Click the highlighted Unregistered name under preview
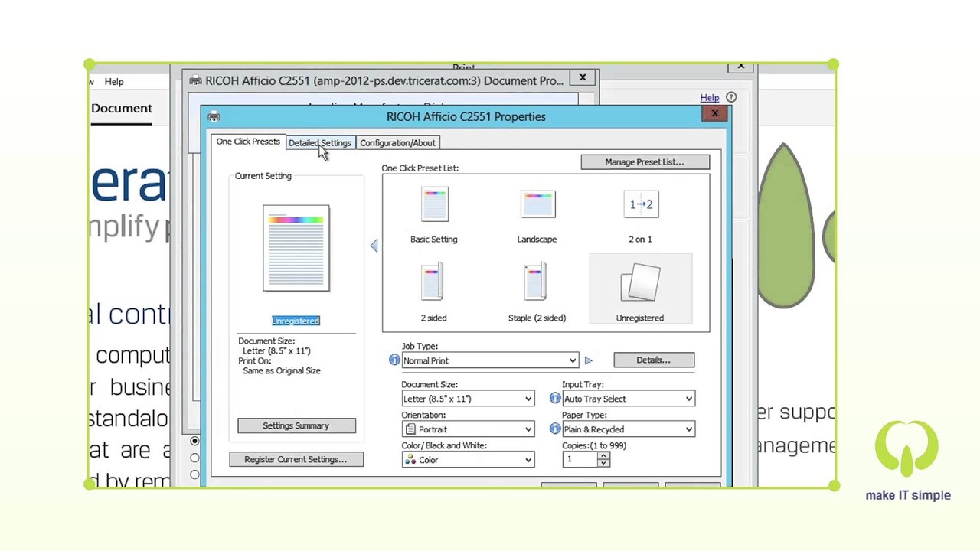The height and width of the screenshot is (551, 980). click(296, 321)
